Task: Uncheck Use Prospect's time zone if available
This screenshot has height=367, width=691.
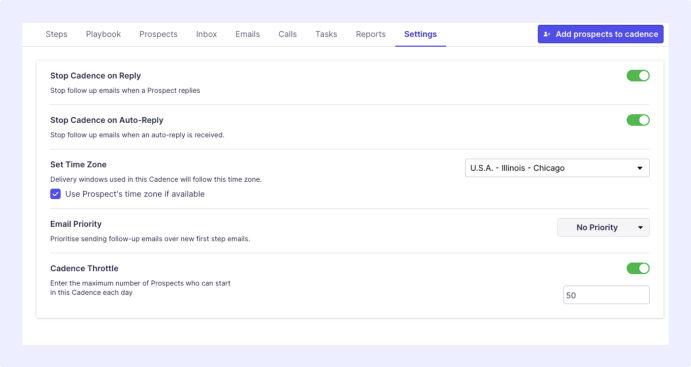Action: [x=55, y=194]
